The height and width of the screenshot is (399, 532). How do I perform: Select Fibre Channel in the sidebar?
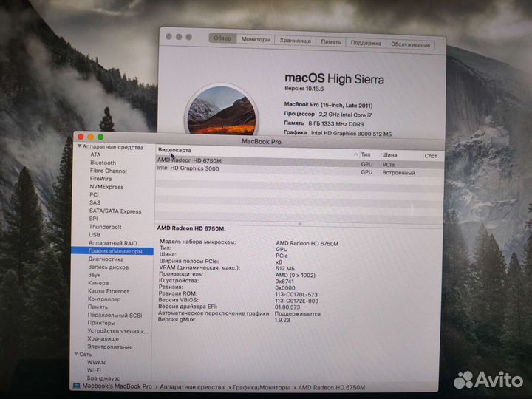coord(108,171)
